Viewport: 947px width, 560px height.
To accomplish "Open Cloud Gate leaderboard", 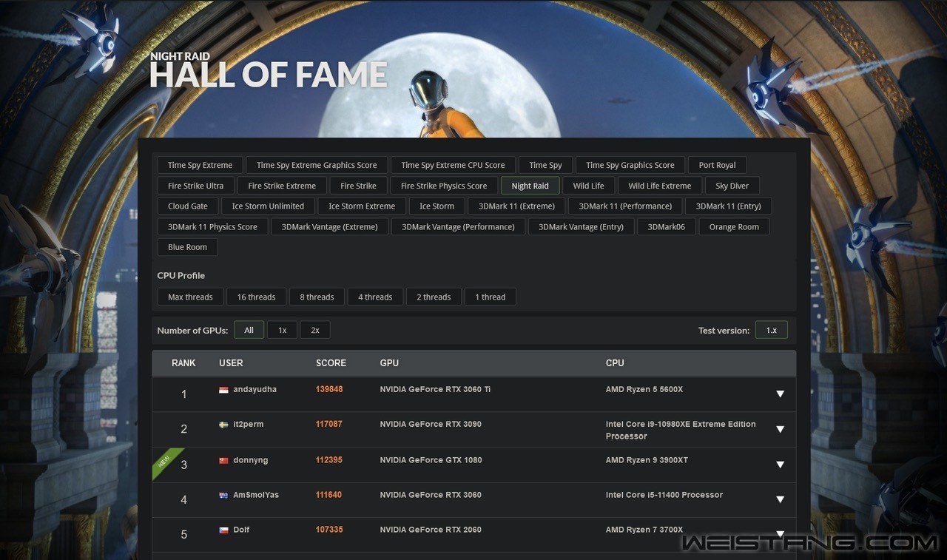I will coord(188,206).
